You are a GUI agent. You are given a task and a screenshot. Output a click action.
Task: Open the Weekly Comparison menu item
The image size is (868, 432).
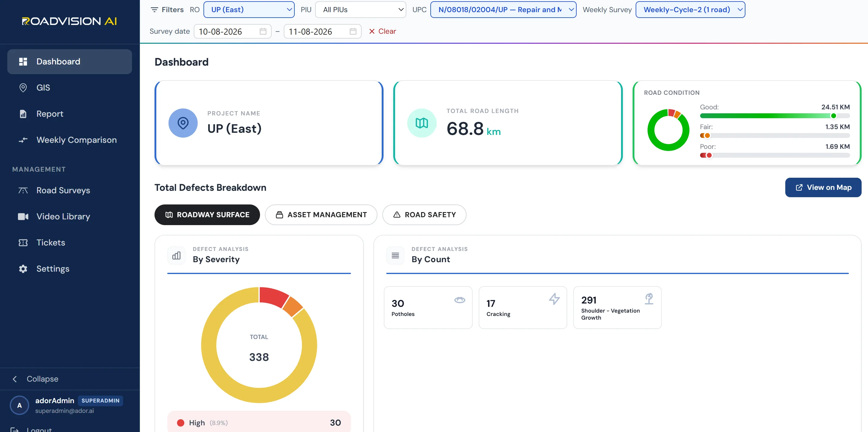click(x=69, y=140)
